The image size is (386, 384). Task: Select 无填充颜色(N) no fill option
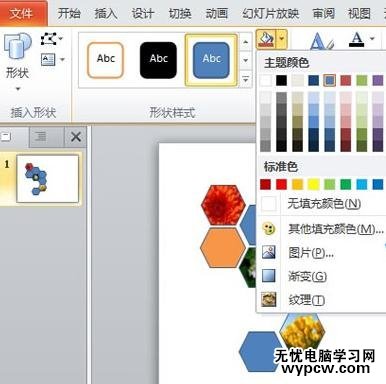pyautogui.click(x=322, y=204)
